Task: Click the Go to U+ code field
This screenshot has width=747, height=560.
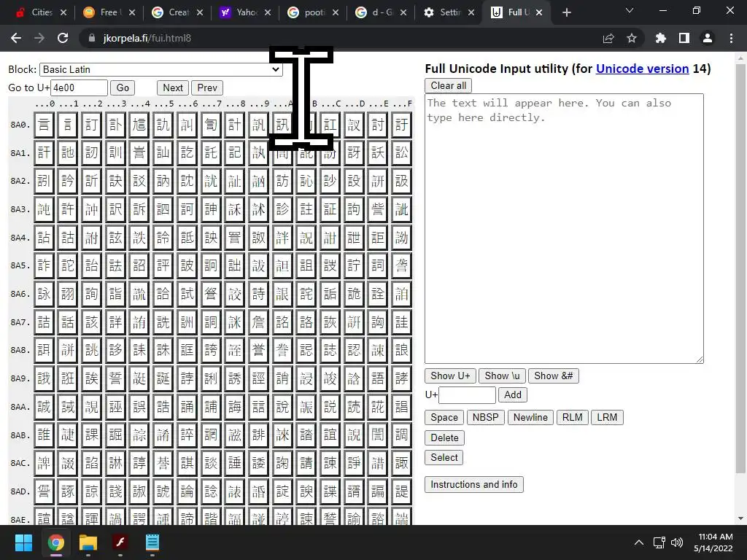Action: click(79, 87)
